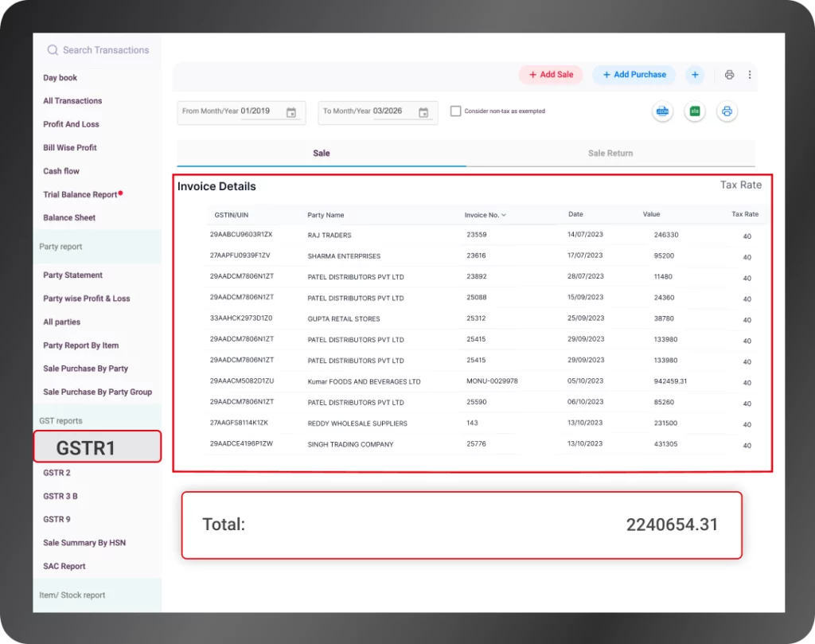Export the report as JSON
Image resolution: width=815 pixels, height=644 pixels.
pyautogui.click(x=663, y=111)
